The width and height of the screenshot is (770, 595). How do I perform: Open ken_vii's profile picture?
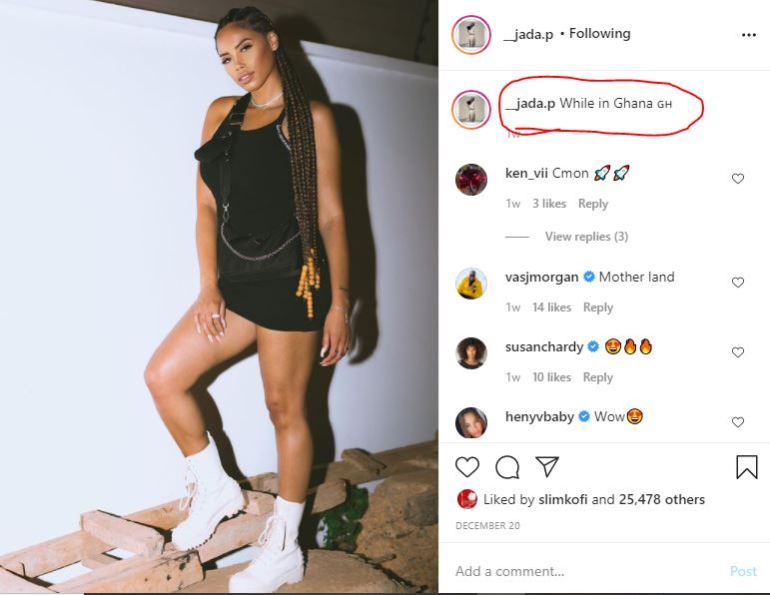(x=471, y=180)
